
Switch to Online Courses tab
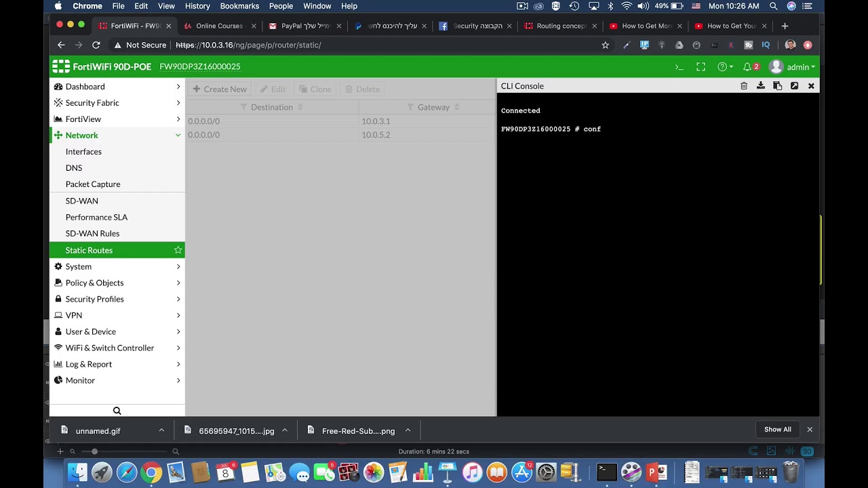point(220,26)
